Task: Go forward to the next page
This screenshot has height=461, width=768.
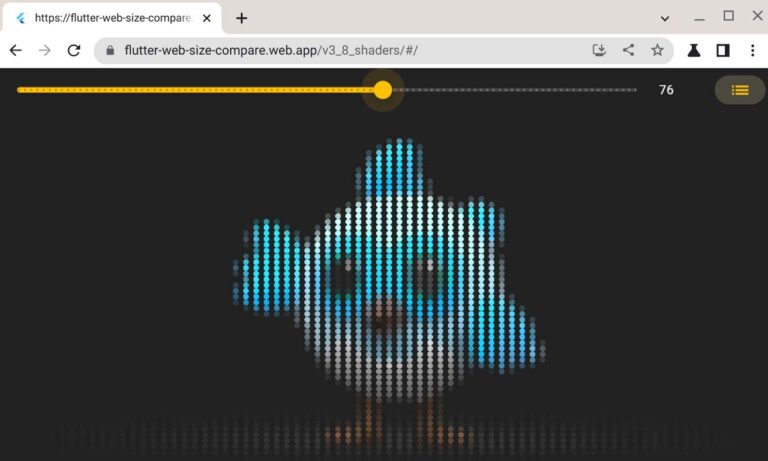Action: [x=45, y=50]
